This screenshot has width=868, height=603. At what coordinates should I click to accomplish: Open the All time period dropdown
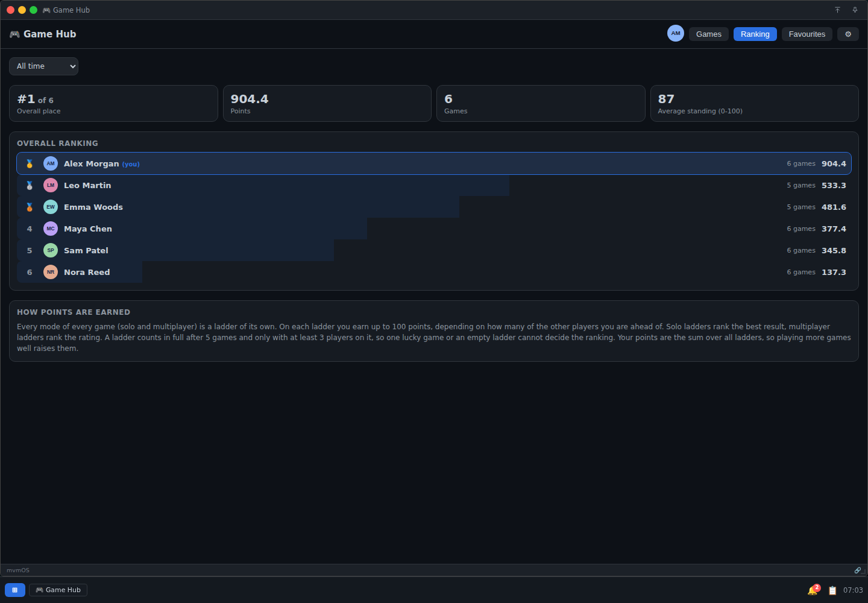(43, 66)
